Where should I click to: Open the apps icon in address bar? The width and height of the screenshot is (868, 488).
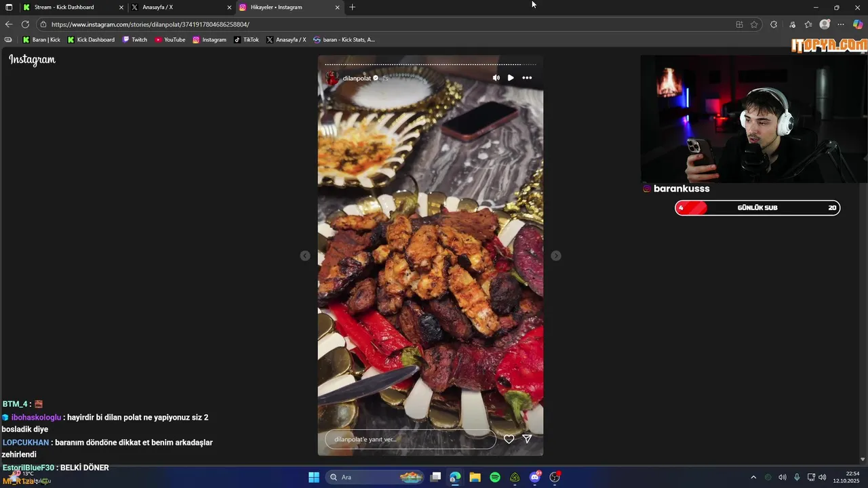coord(739,24)
